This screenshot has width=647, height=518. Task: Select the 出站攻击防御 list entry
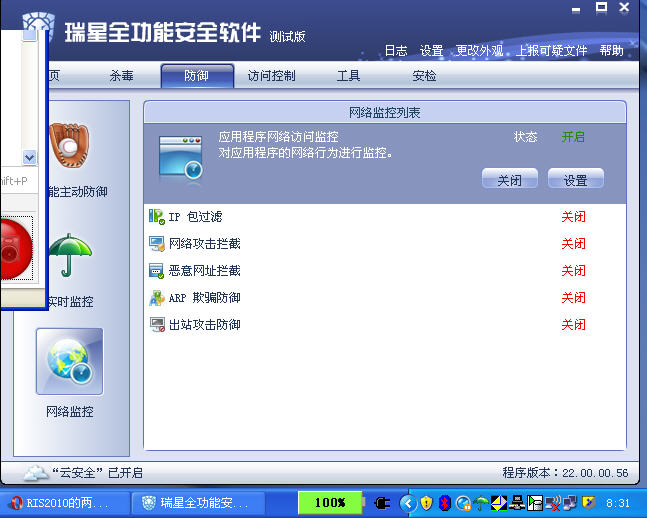[385, 325]
